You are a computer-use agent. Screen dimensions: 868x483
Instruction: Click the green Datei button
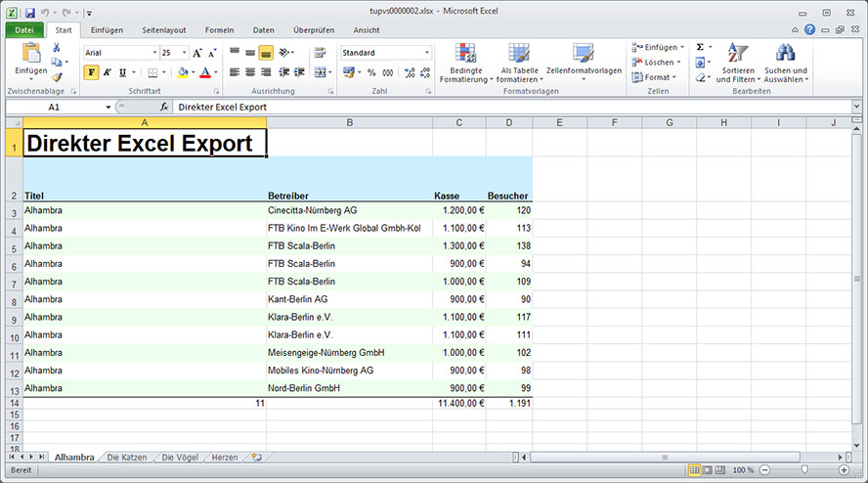23,30
